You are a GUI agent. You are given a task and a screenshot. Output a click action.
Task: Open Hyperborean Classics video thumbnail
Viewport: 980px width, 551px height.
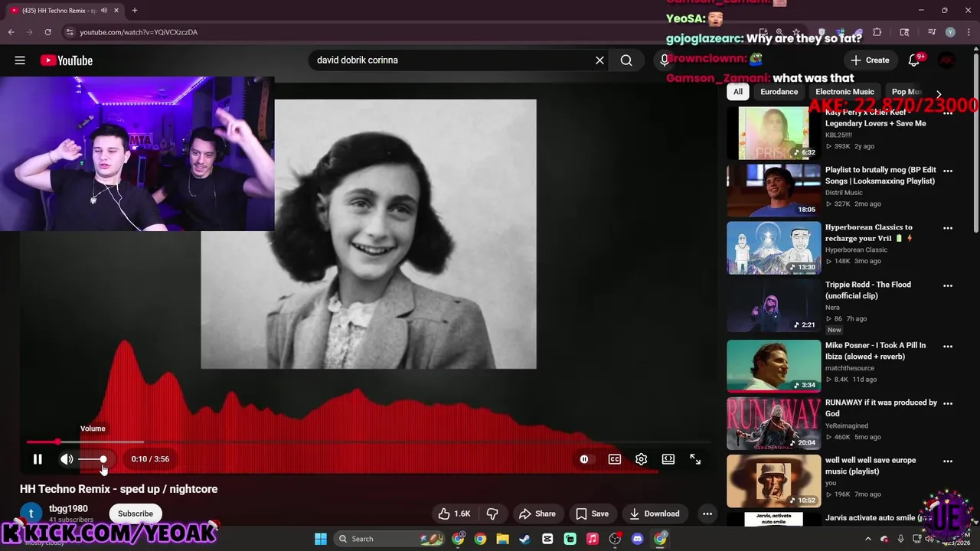773,248
